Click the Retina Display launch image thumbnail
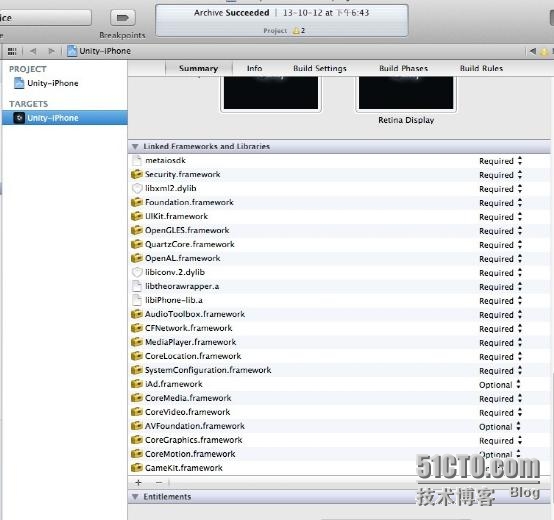The image size is (554, 520). click(406, 93)
